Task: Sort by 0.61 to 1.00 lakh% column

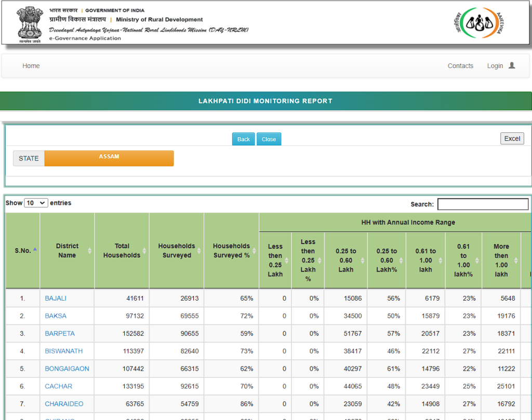Action: 477,260
